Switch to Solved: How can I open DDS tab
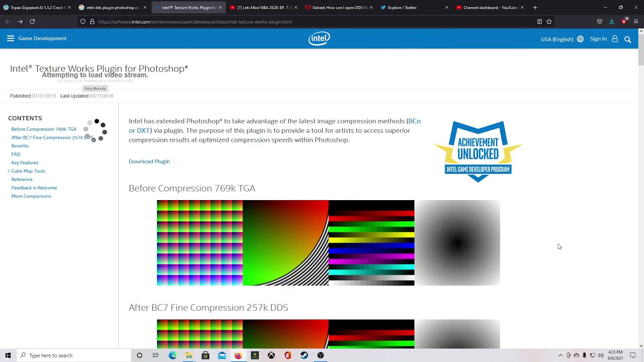Screen dimensions: 644x362 pyautogui.click(x=340, y=8)
